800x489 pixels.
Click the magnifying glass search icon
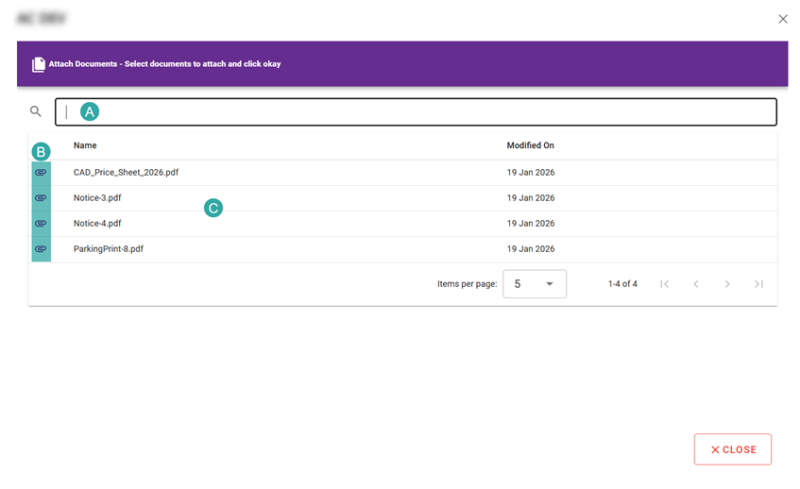click(35, 111)
